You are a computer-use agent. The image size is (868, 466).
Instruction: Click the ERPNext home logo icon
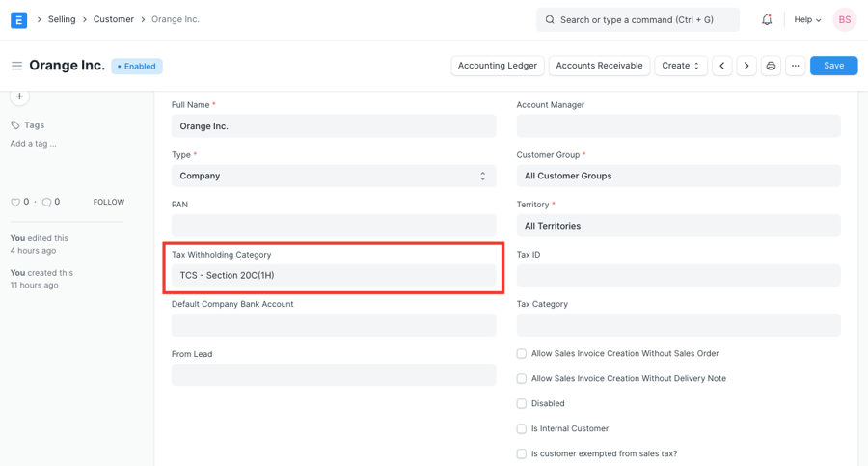coord(18,19)
